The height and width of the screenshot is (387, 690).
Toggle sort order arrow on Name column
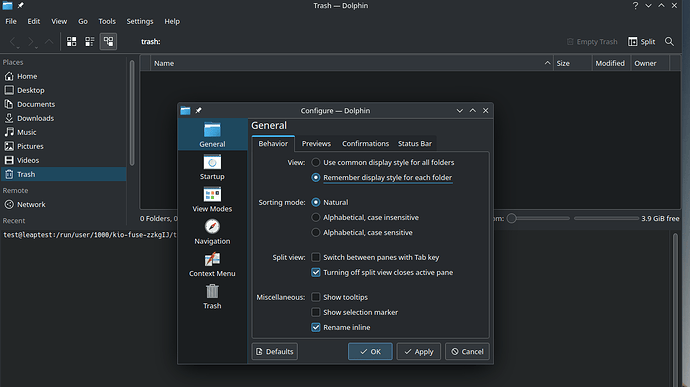click(x=547, y=63)
